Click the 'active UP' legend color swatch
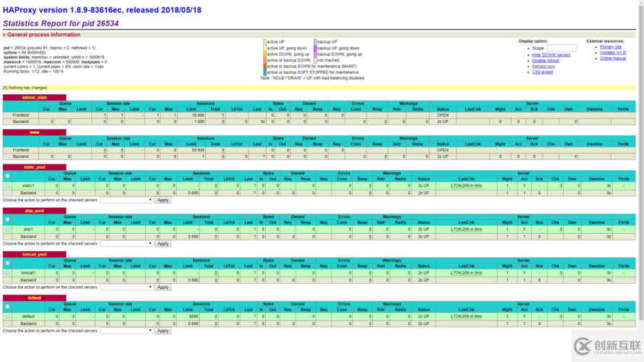 (x=264, y=42)
